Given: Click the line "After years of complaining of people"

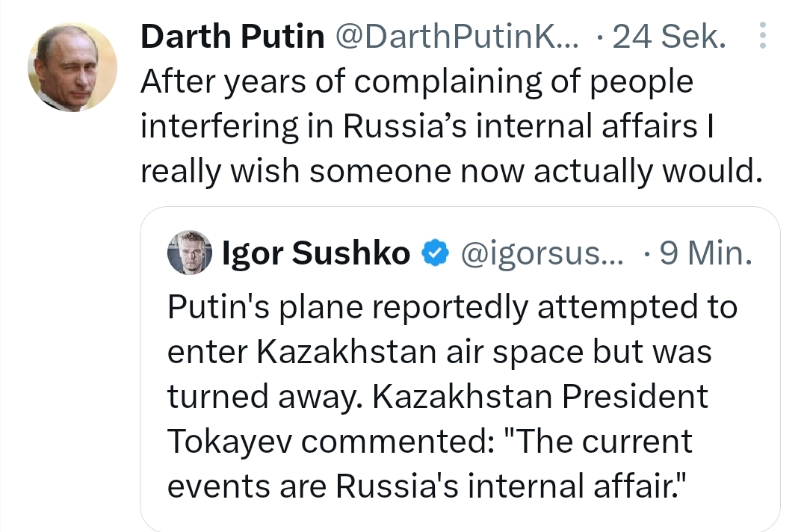Looking at the screenshot, I should coord(416,81).
